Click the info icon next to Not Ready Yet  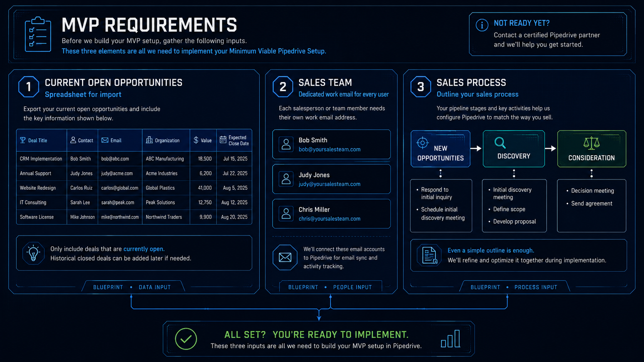(482, 25)
